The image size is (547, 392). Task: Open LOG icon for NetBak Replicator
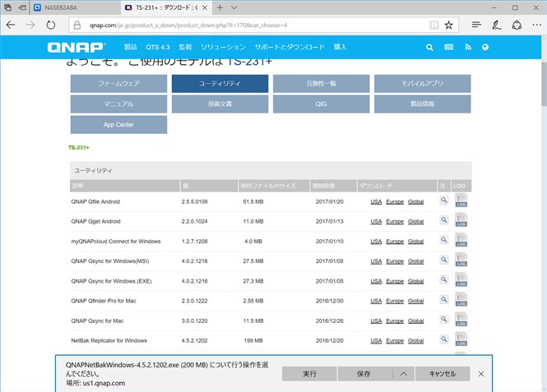tap(461, 339)
